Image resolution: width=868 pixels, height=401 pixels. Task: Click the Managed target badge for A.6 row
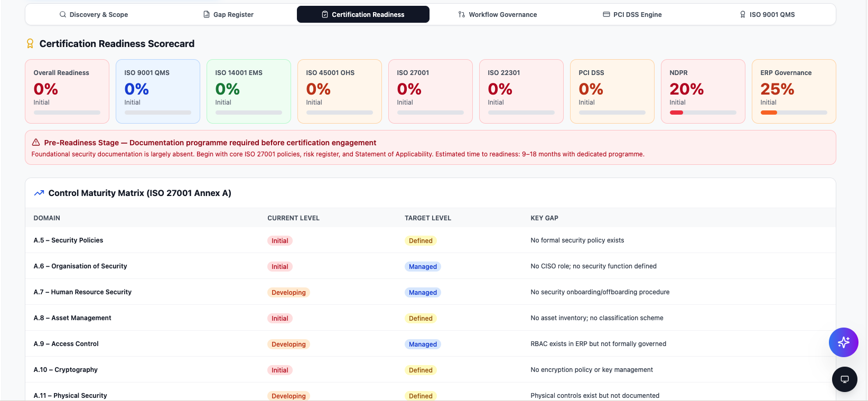423,267
